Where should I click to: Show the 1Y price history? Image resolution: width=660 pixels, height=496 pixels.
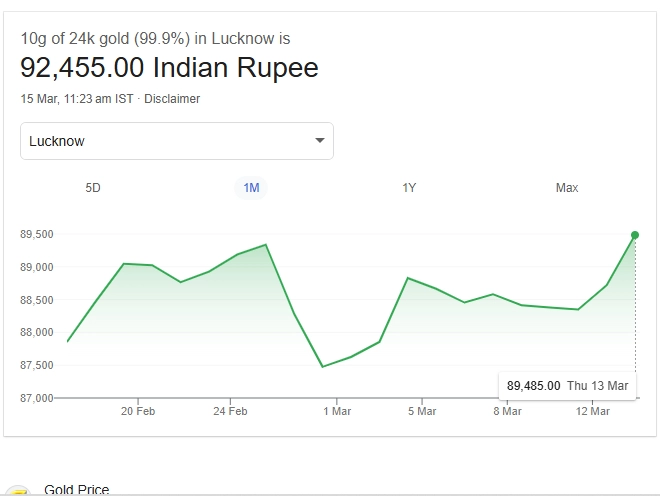[x=409, y=188]
